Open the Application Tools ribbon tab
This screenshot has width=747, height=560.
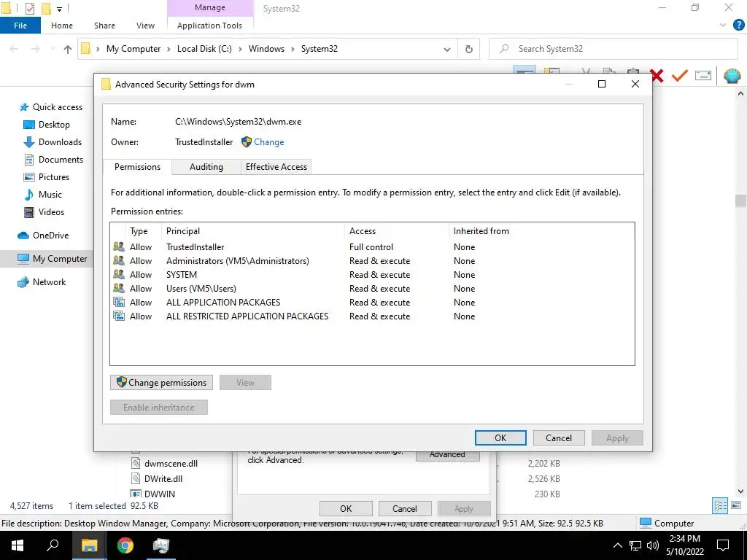click(x=209, y=26)
